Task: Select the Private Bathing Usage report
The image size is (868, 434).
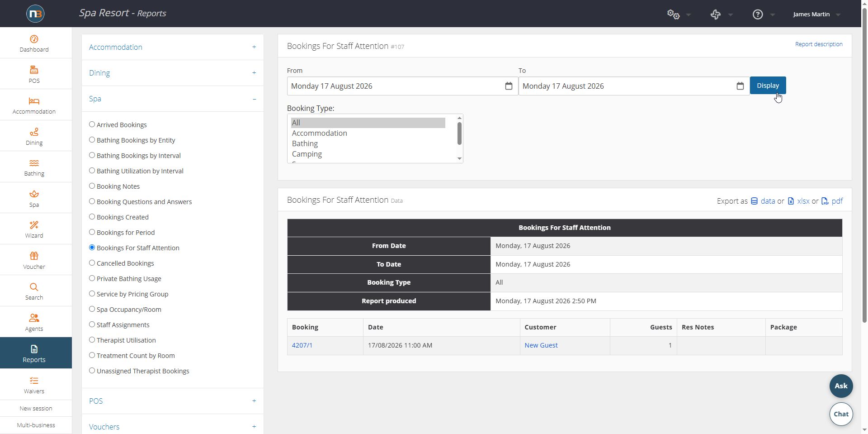Action: pos(92,278)
